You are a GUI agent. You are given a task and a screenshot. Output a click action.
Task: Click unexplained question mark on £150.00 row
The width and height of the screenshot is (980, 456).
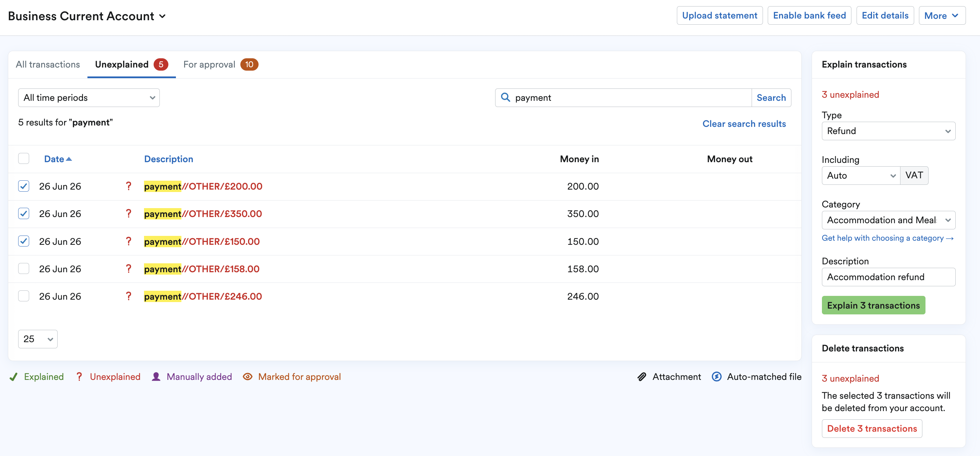(129, 241)
